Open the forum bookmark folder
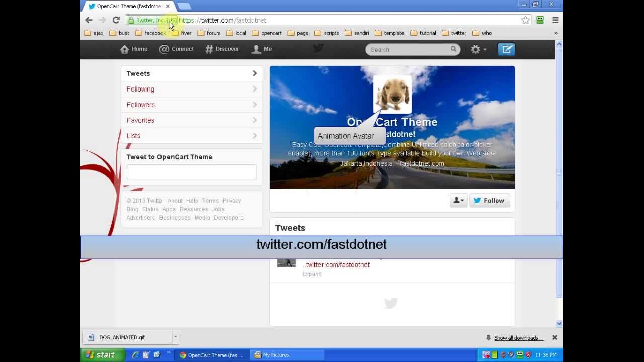The width and height of the screenshot is (644, 362). [x=209, y=33]
